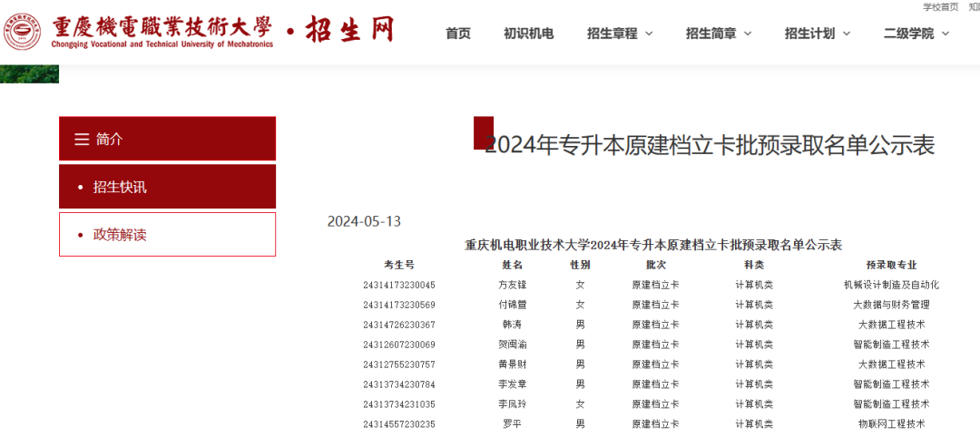Click exam number 24314173230045
This screenshot has width=980, height=437.
pyautogui.click(x=398, y=286)
